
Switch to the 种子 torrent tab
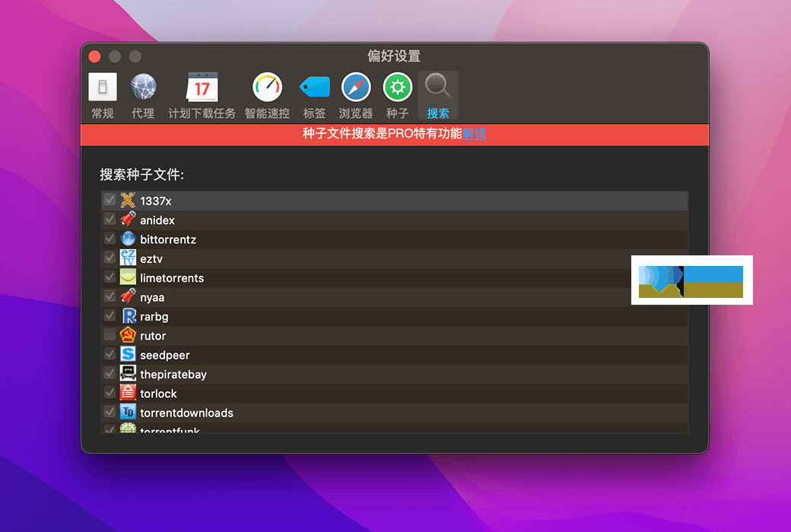[398, 96]
